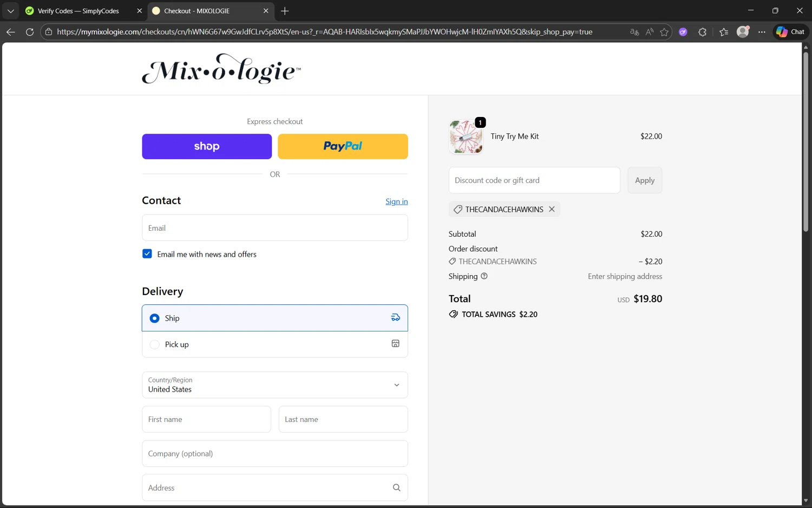Image resolution: width=812 pixels, height=508 pixels.
Task: Open the browser extensions puzzle icon
Action: pos(703,32)
